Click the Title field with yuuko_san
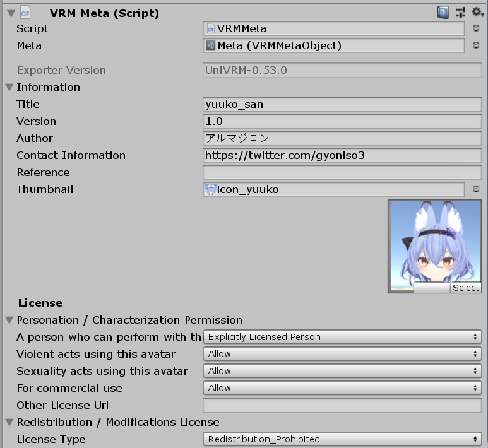Viewport: 488px width, 448px height. click(342, 104)
